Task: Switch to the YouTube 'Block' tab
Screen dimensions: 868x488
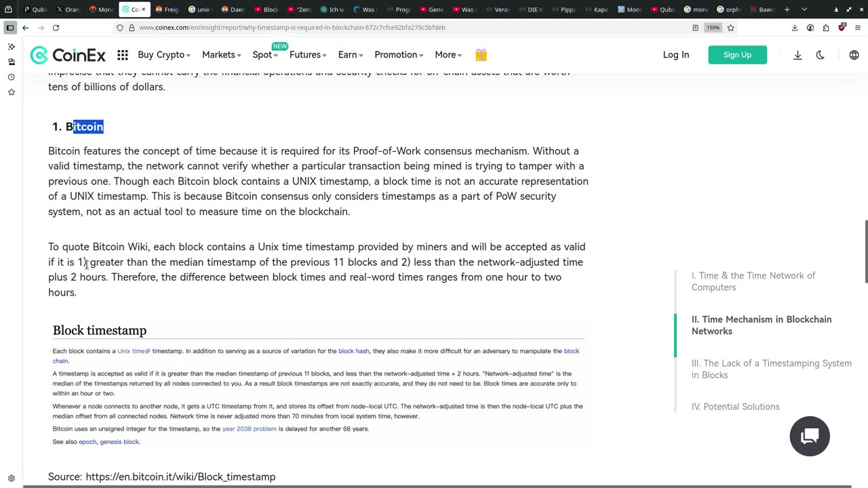Action: click(267, 9)
